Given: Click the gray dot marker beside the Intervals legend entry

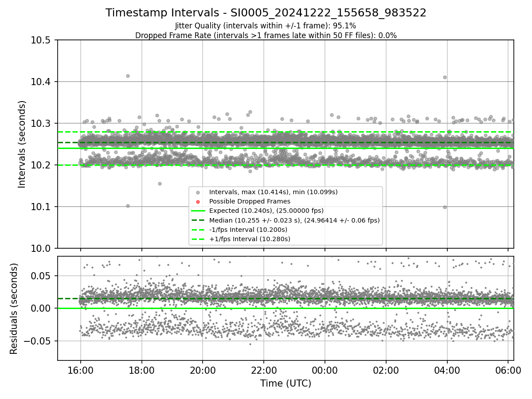Looking at the screenshot, I should point(198,192).
